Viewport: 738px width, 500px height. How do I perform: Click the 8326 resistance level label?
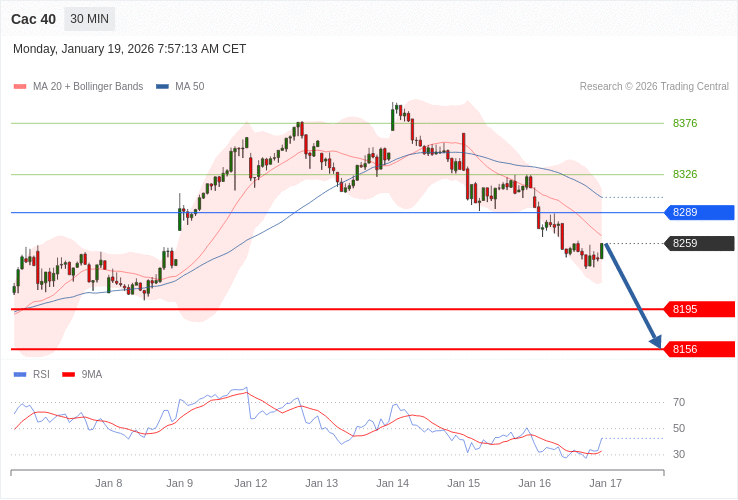685,174
